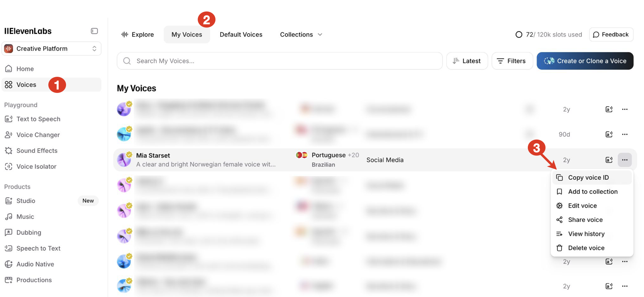644x297 pixels.
Task: Open Sound Effects page
Action: [51, 150]
